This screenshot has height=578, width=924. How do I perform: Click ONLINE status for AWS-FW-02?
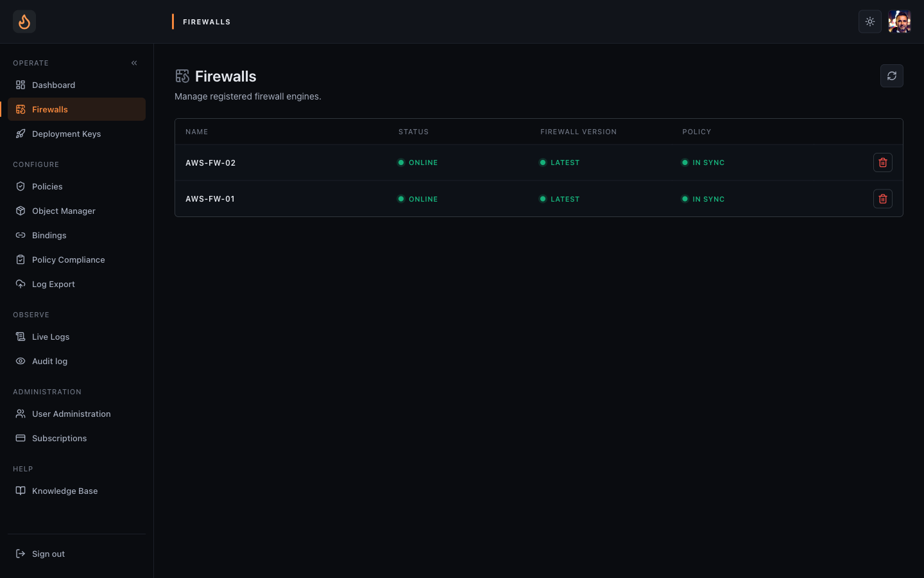(418, 163)
